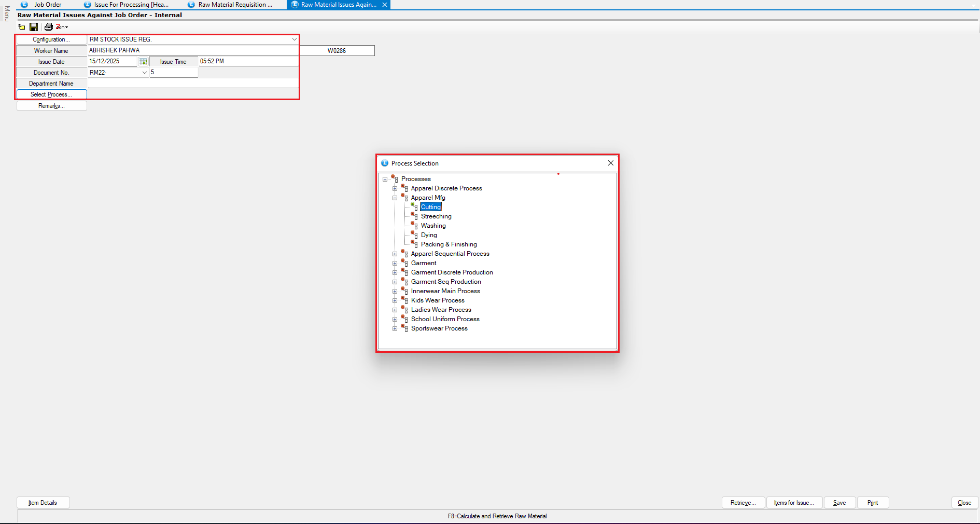Click the Department Name input field

[193, 84]
